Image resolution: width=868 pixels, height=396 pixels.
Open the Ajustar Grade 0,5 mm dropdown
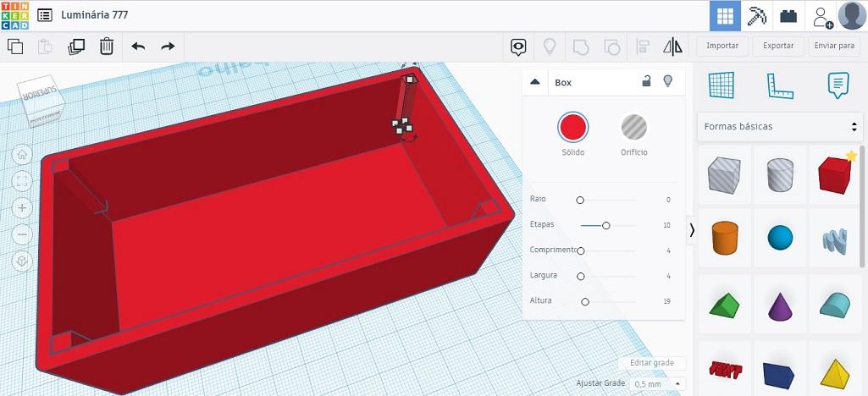coord(658,384)
